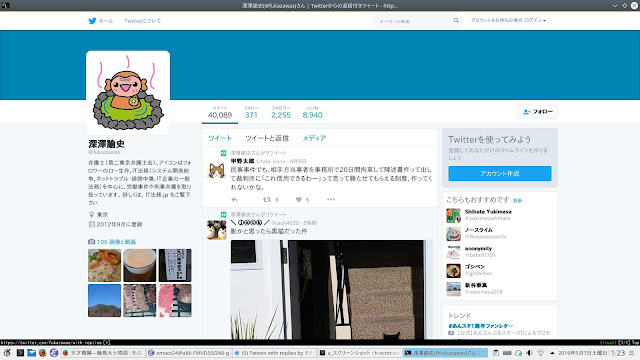Switch to the ツイート tab
The width and height of the screenshot is (640, 360).
point(220,138)
